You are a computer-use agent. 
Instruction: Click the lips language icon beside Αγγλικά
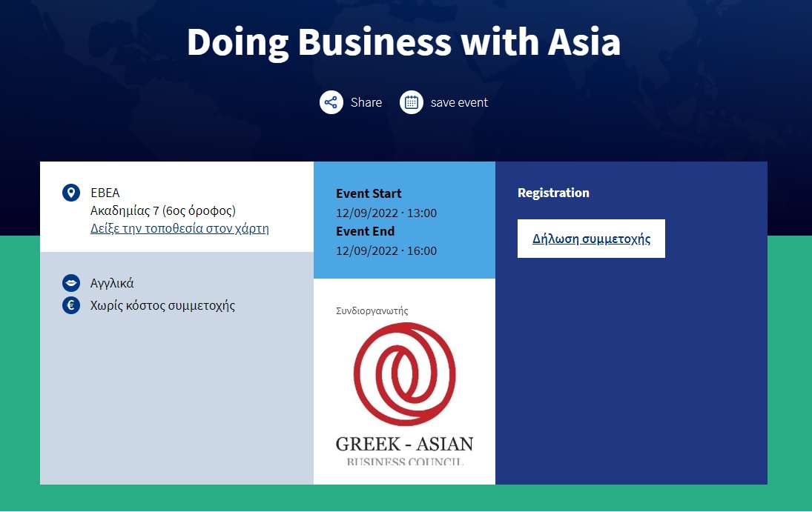[x=71, y=283]
